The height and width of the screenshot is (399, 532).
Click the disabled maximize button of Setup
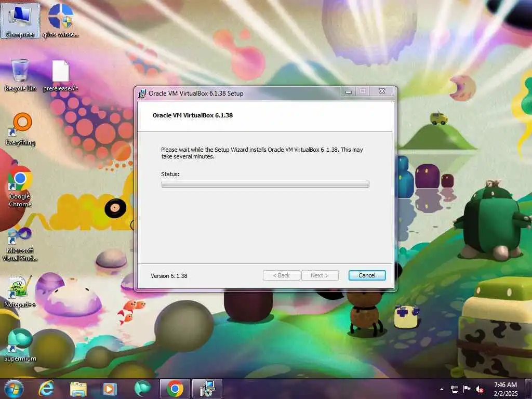tap(363, 91)
